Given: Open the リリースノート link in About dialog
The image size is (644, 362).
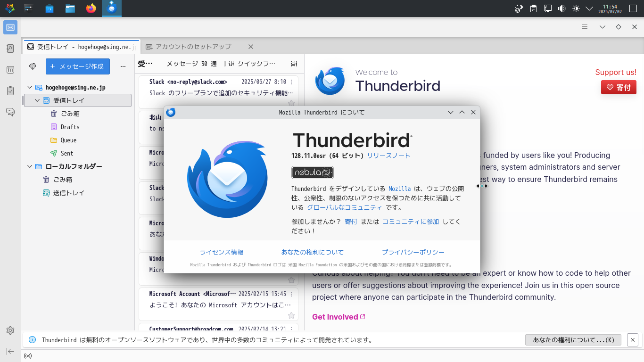Looking at the screenshot, I should tap(388, 156).
